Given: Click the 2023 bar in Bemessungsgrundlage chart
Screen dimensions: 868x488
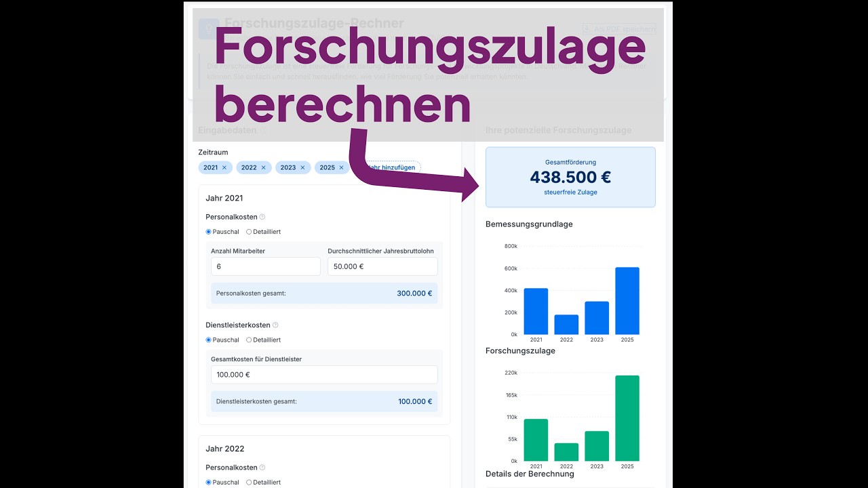Looking at the screenshot, I should click(597, 318).
